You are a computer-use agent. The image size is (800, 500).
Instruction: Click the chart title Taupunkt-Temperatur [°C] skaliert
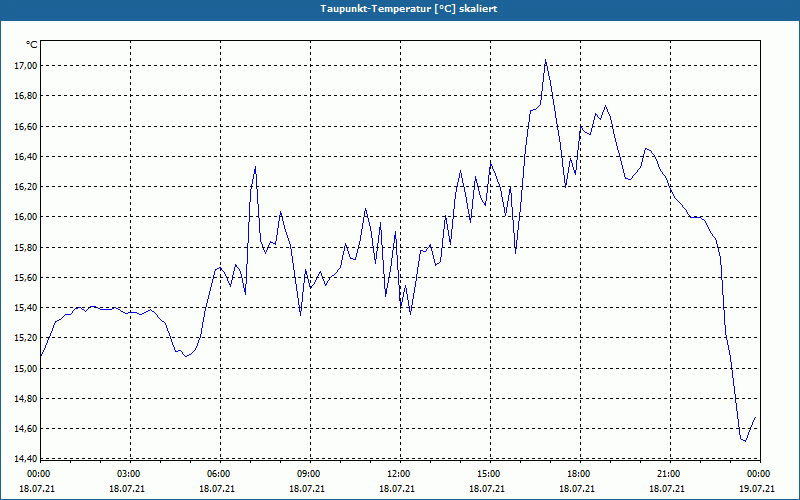point(409,9)
